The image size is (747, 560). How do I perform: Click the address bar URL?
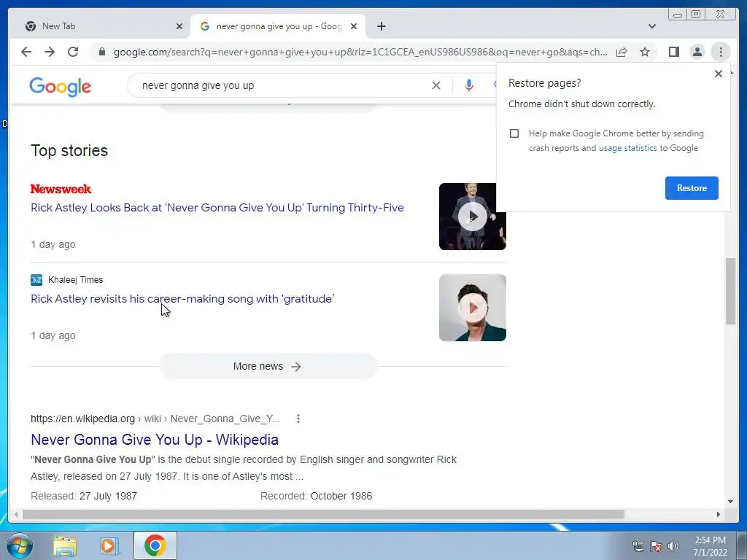point(360,52)
